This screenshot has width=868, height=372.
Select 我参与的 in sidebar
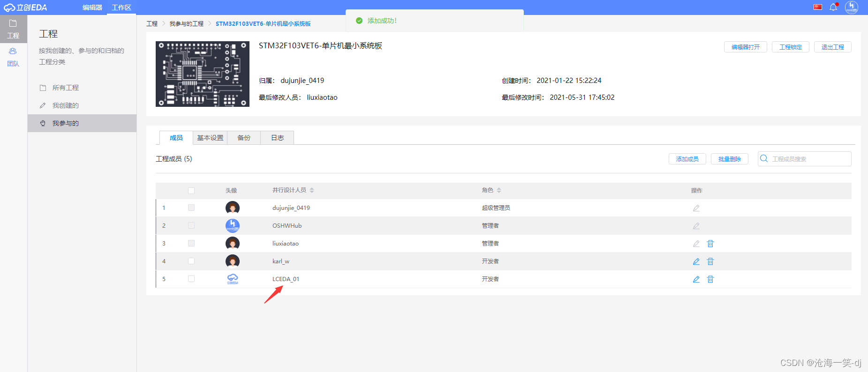click(x=82, y=123)
